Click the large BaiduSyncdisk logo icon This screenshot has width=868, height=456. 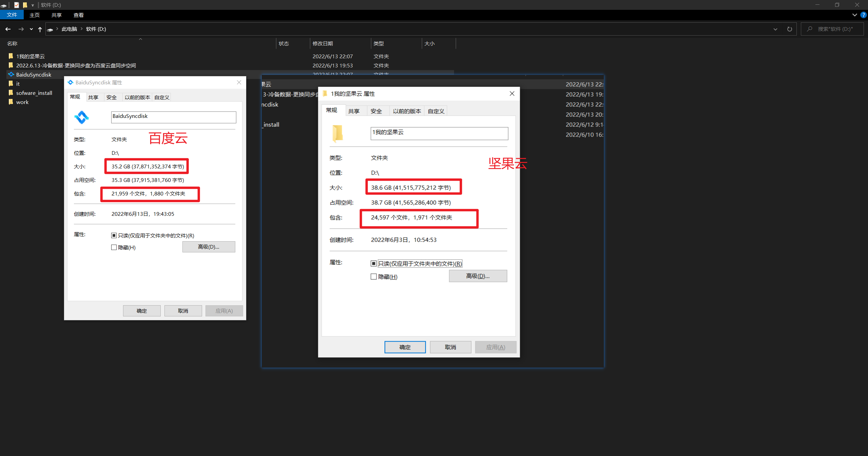coord(81,117)
